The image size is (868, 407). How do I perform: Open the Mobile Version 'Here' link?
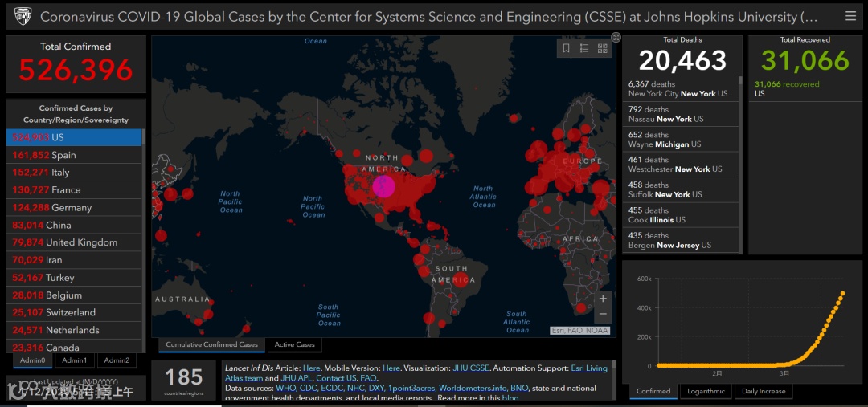point(391,368)
